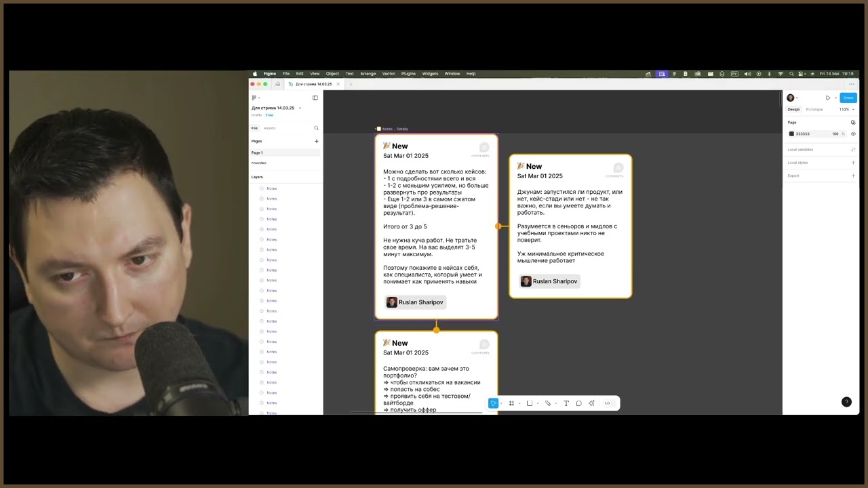Open the Arrange menu
Image resolution: width=868 pixels, height=488 pixels.
368,73
